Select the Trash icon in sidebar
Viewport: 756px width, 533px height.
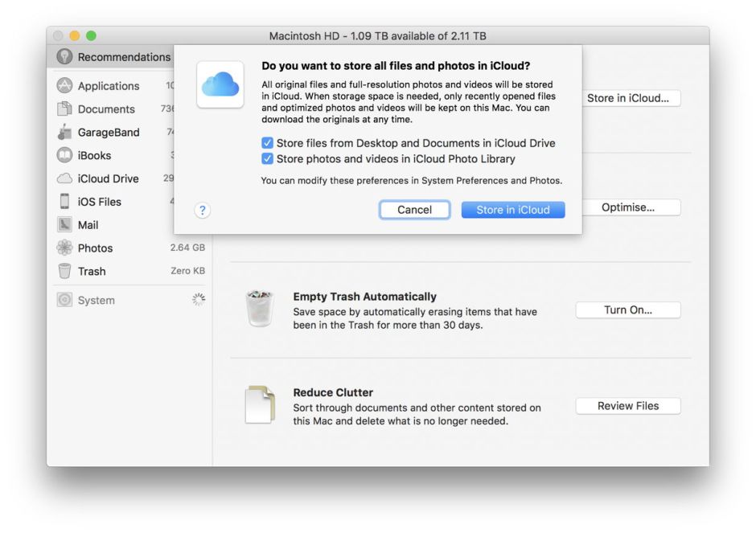click(x=64, y=272)
